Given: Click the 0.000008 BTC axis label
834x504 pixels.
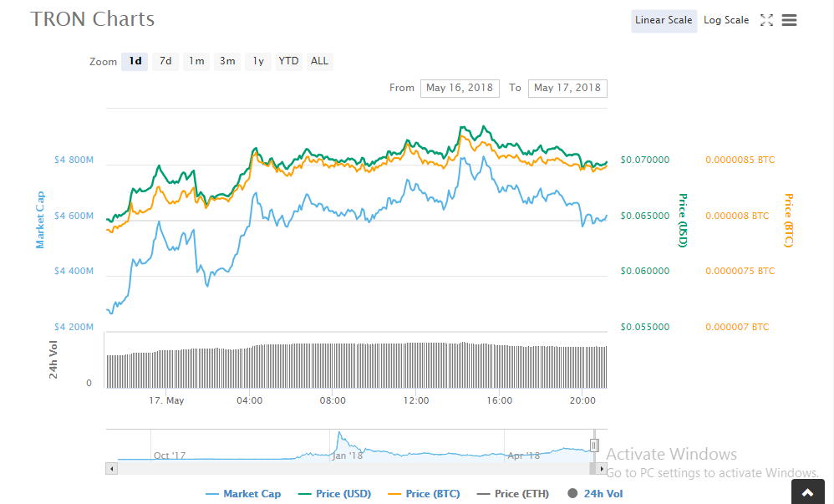Looking at the screenshot, I should click(x=737, y=216).
